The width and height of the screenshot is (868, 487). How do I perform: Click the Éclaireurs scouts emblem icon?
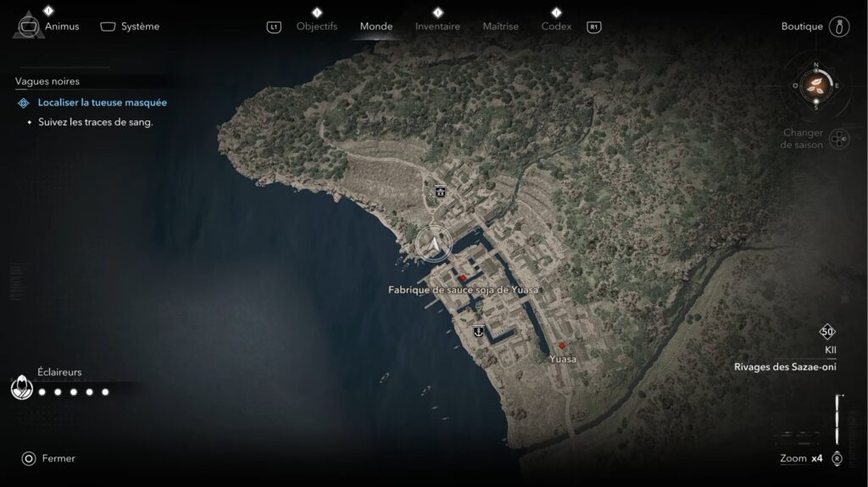point(21,387)
